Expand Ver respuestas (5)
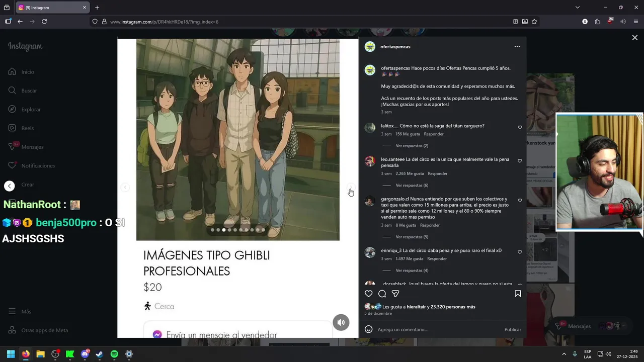Screen dimensions: 644x362 pos(412,237)
